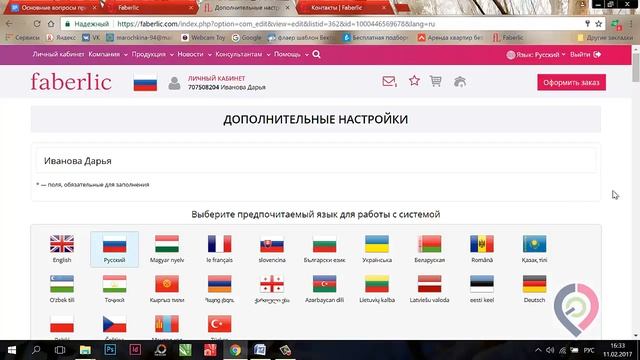This screenshot has height=360, width=640.
Task: Choose Беларуская language option
Action: click(x=429, y=249)
